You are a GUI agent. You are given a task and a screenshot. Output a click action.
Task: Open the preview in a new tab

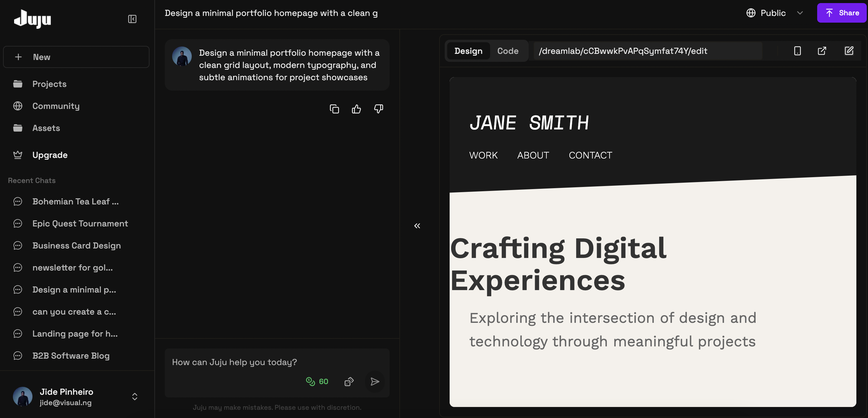(x=822, y=50)
